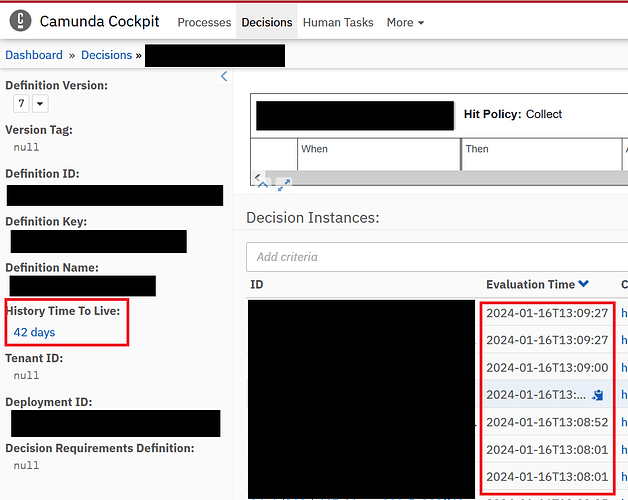Switch to Human Tasks section
The height and width of the screenshot is (500, 628).
click(338, 22)
